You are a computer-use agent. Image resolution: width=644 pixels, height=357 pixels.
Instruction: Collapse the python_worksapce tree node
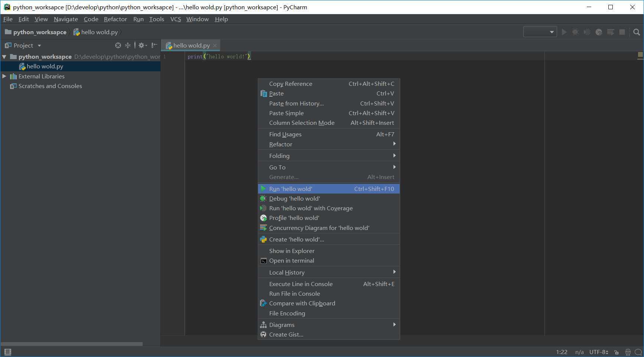[x=4, y=57]
